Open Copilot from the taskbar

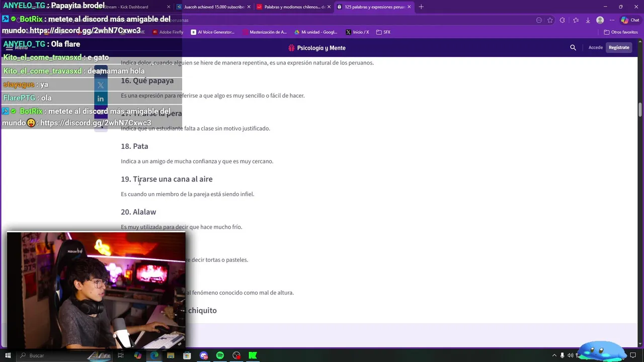click(x=138, y=355)
